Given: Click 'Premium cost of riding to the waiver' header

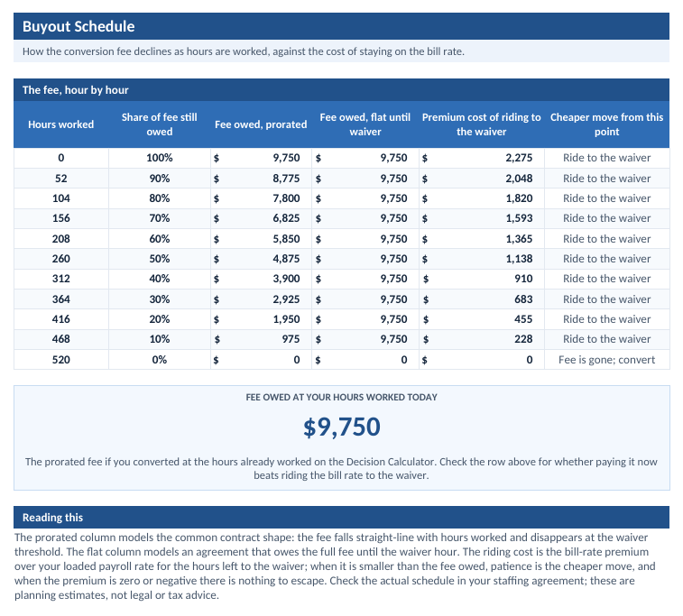Looking at the screenshot, I should pyautogui.click(x=481, y=124).
